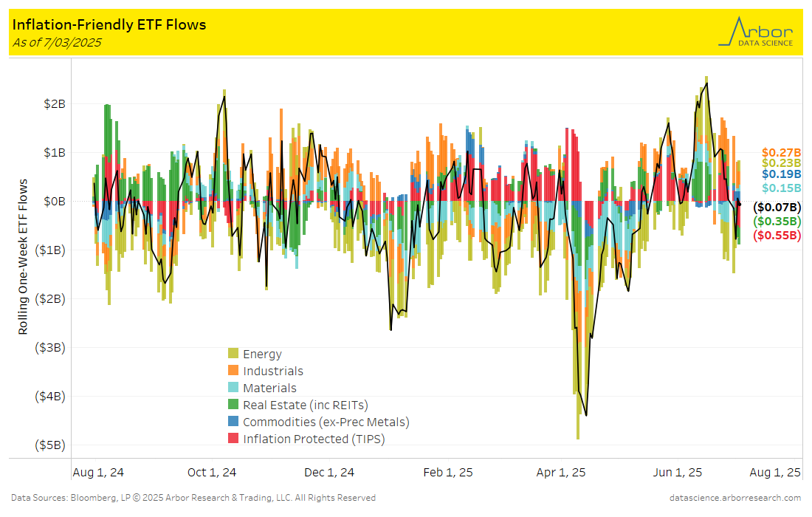
Task: Click the Data Sources Bloomberg footer text
Action: pos(193,498)
